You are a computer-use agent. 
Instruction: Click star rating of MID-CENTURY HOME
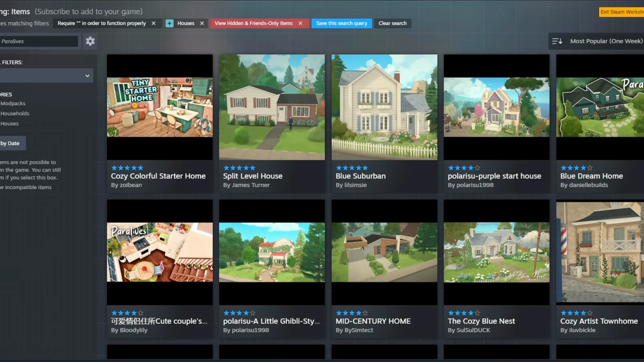352,313
